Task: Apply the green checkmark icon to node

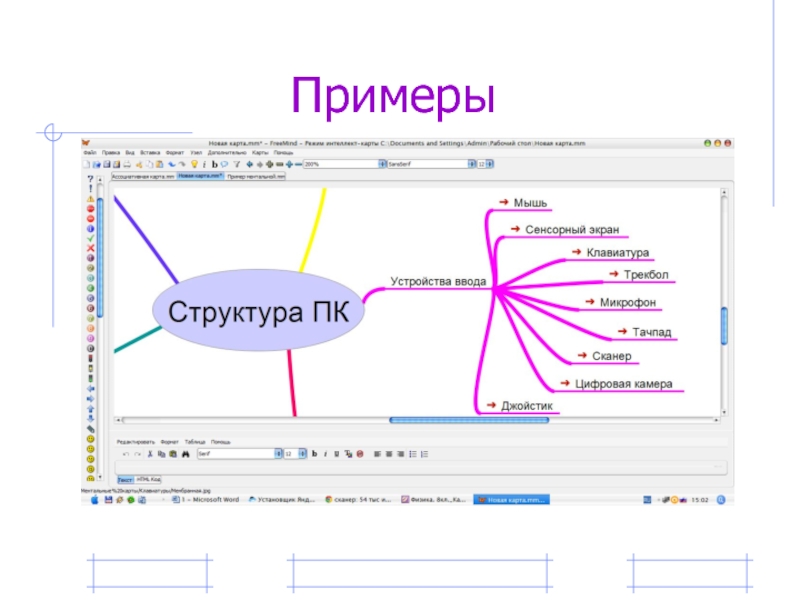Action: coord(90,238)
